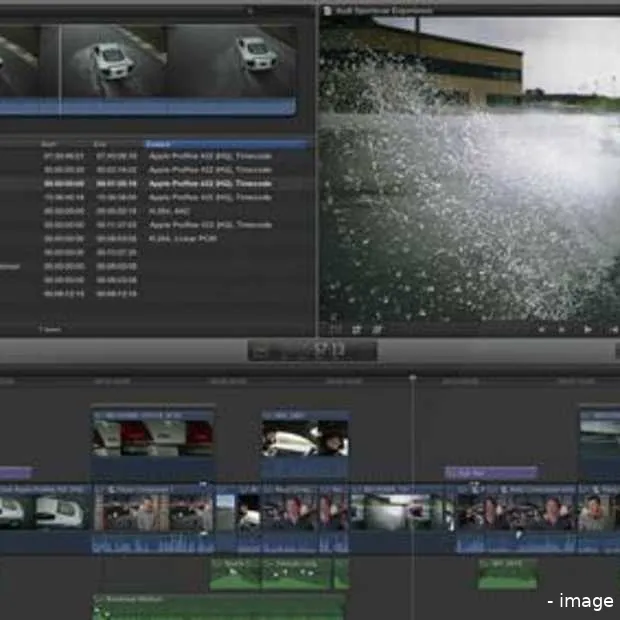This screenshot has width=620, height=620.
Task: Click the playhead marker on the timeline ruler
Action: 412,378
